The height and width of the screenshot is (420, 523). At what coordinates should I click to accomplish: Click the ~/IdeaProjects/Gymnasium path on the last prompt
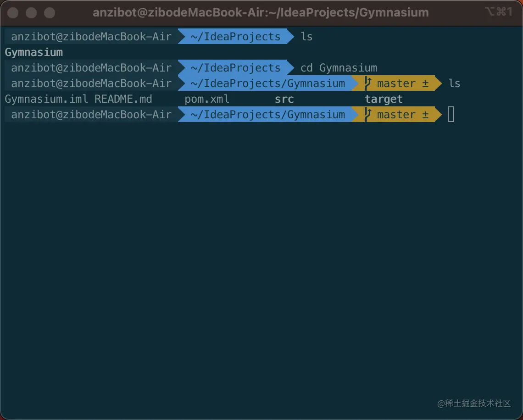click(267, 115)
